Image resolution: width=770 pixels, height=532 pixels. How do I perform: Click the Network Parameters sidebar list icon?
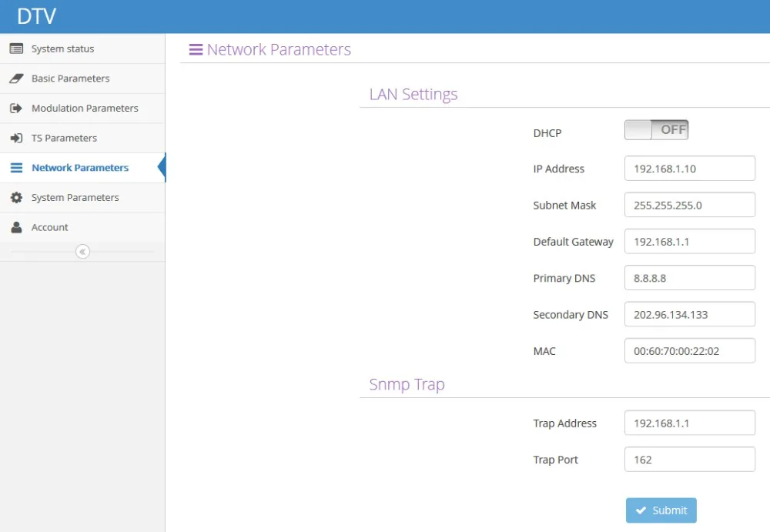coord(16,168)
